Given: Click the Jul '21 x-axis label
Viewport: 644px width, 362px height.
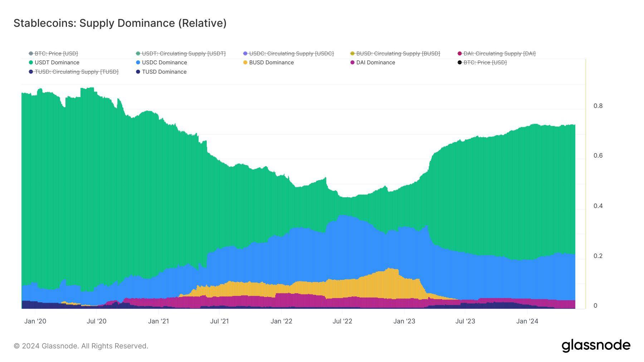Looking at the screenshot, I should (x=220, y=321).
